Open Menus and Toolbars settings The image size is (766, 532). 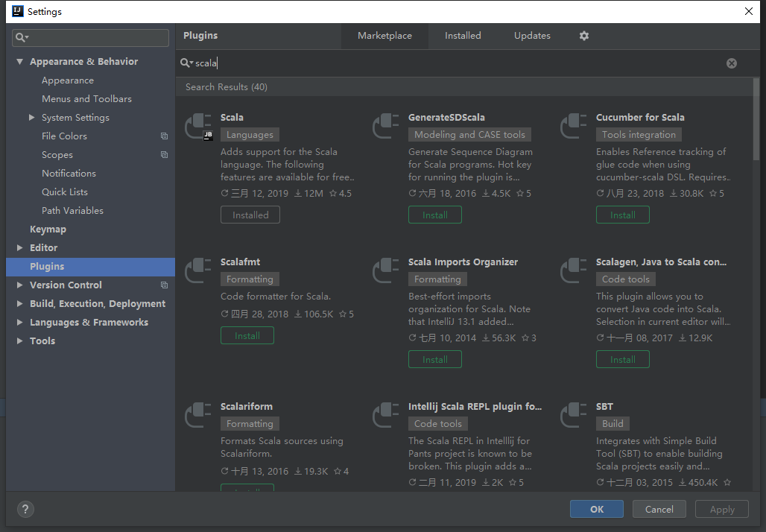click(86, 98)
